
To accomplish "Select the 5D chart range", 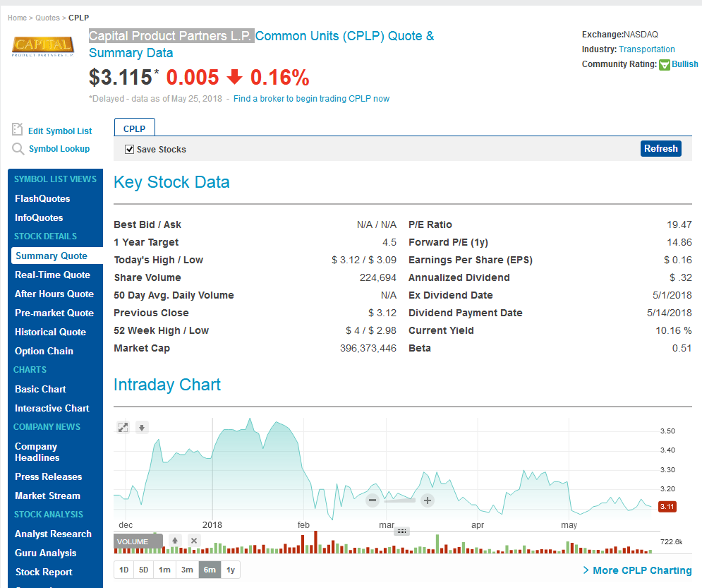I will (143, 570).
